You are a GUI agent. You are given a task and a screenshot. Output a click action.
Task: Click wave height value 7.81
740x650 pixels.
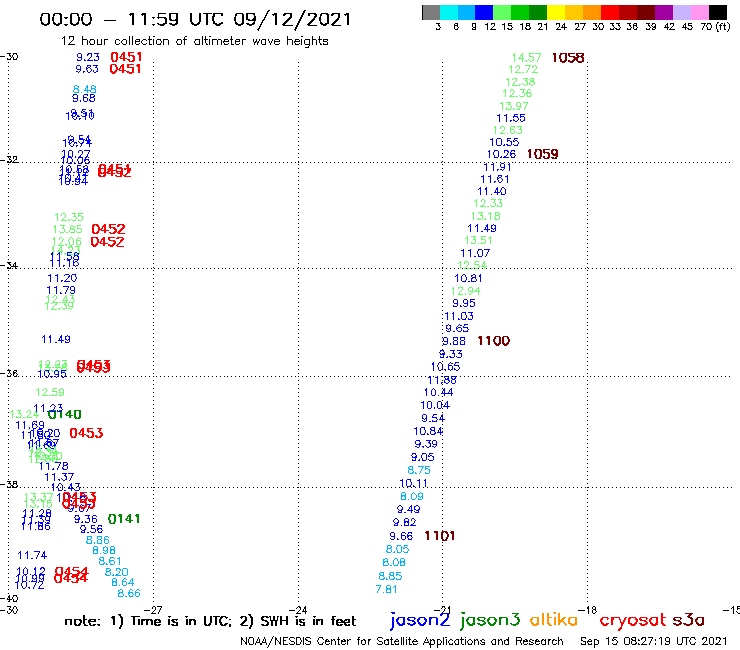pos(387,589)
